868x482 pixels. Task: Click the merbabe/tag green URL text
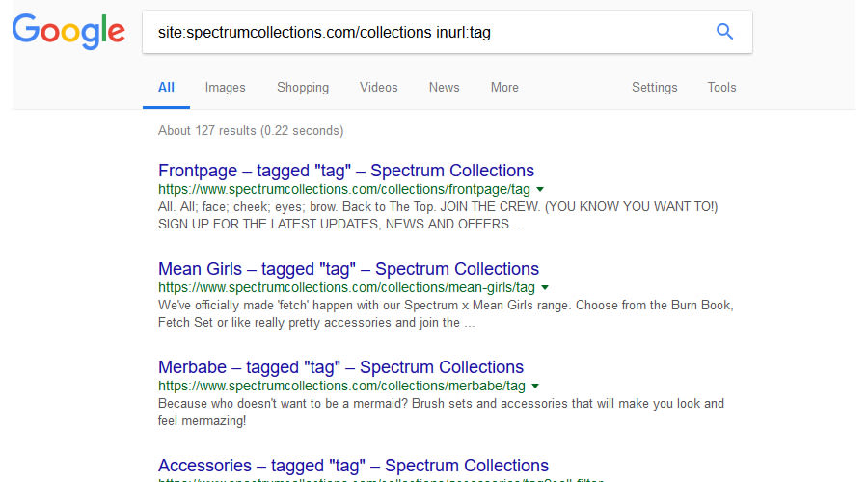tap(341, 387)
